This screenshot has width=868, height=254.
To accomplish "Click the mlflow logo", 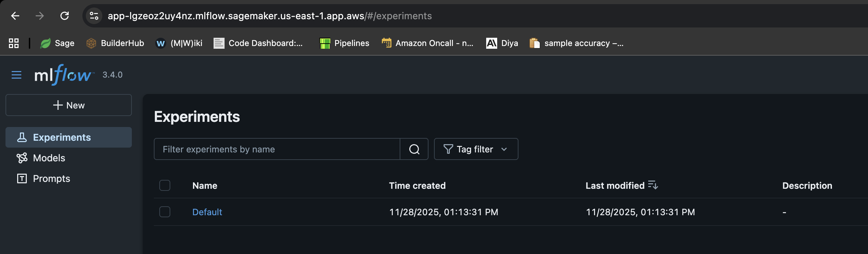I will point(63,75).
